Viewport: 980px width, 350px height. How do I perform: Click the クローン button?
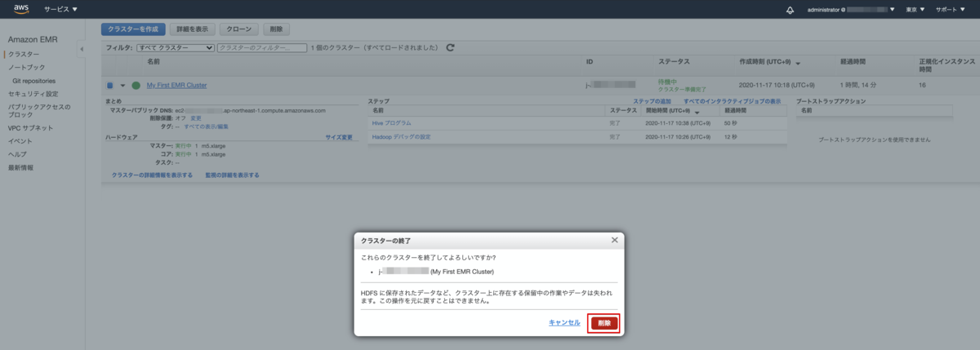coord(238,29)
